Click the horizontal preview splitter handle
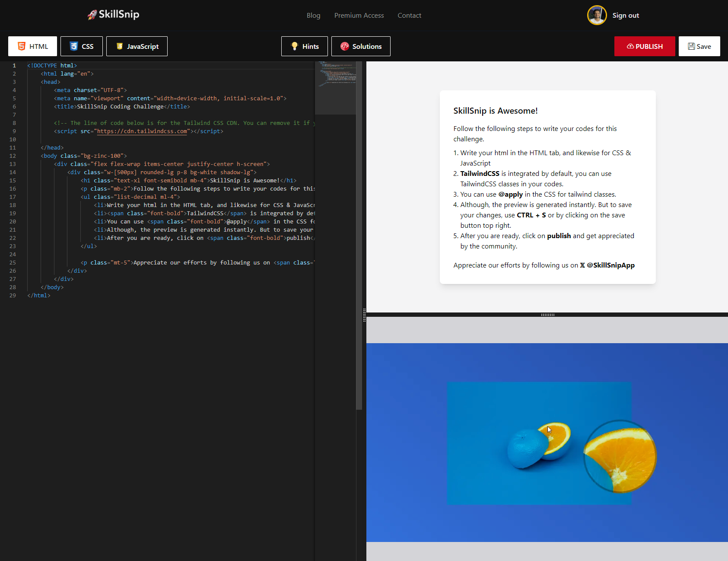This screenshot has height=561, width=728. [547, 315]
